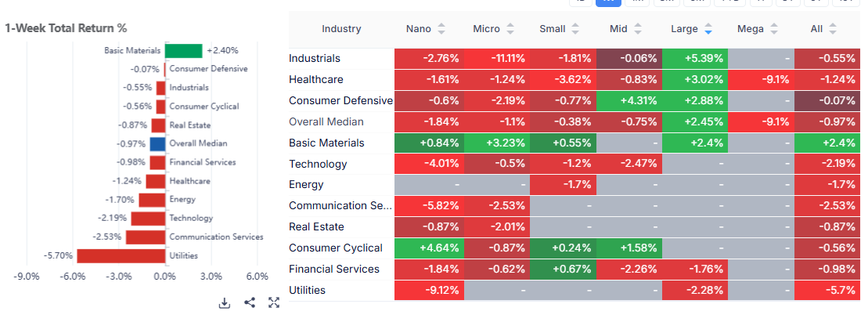868x333 pixels.
Task: Toggle the active Large column sort arrows
Action: click(x=708, y=30)
